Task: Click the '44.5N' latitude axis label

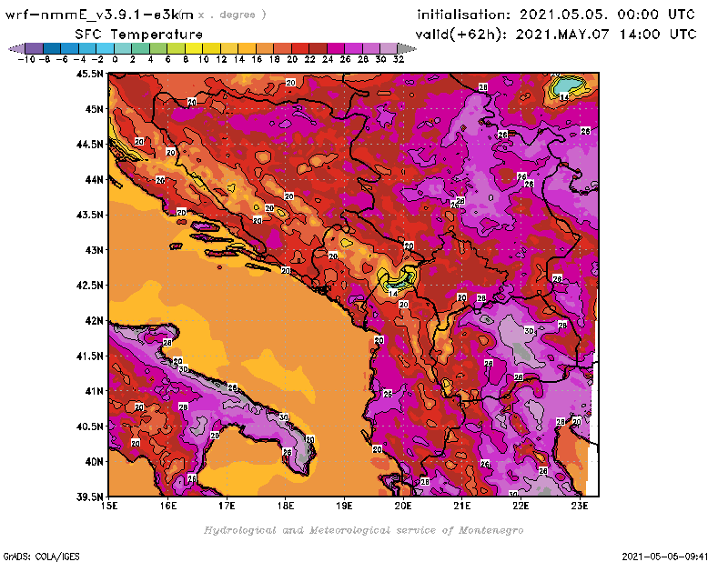Action: (x=90, y=145)
